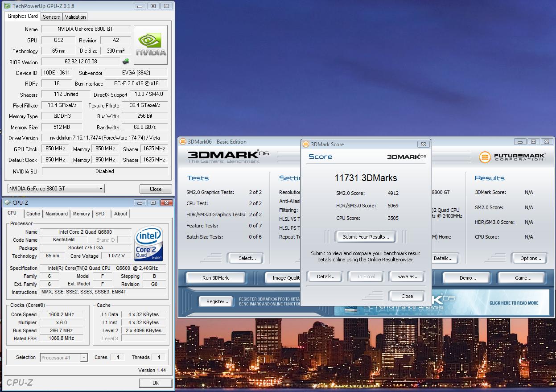
Task: Switch to the Mainboard tab in CPU-Z
Action: point(57,214)
